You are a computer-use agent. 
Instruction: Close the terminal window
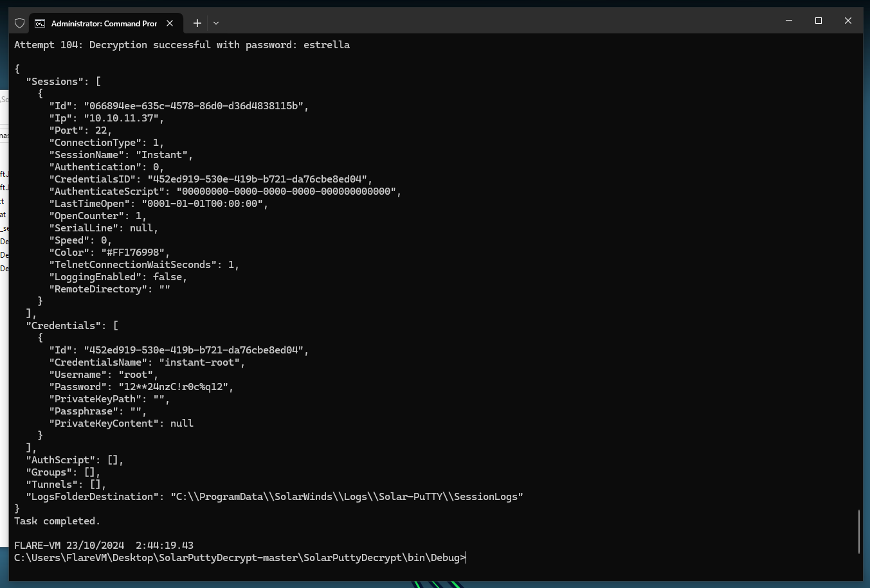point(848,21)
